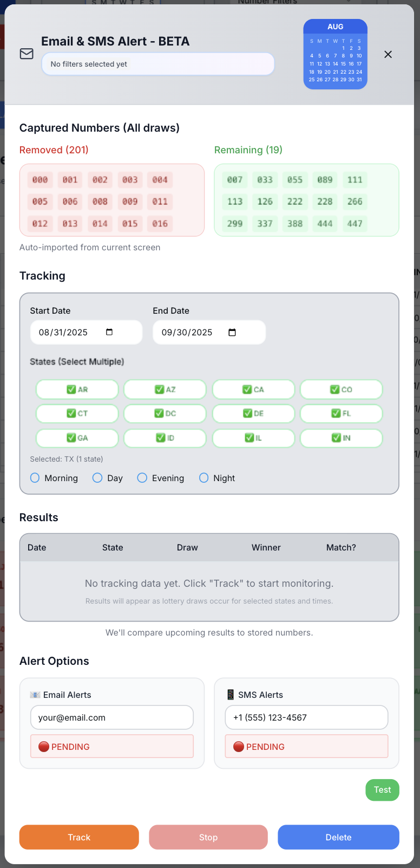Click the SMS Alerts phone emoji

point(231,695)
